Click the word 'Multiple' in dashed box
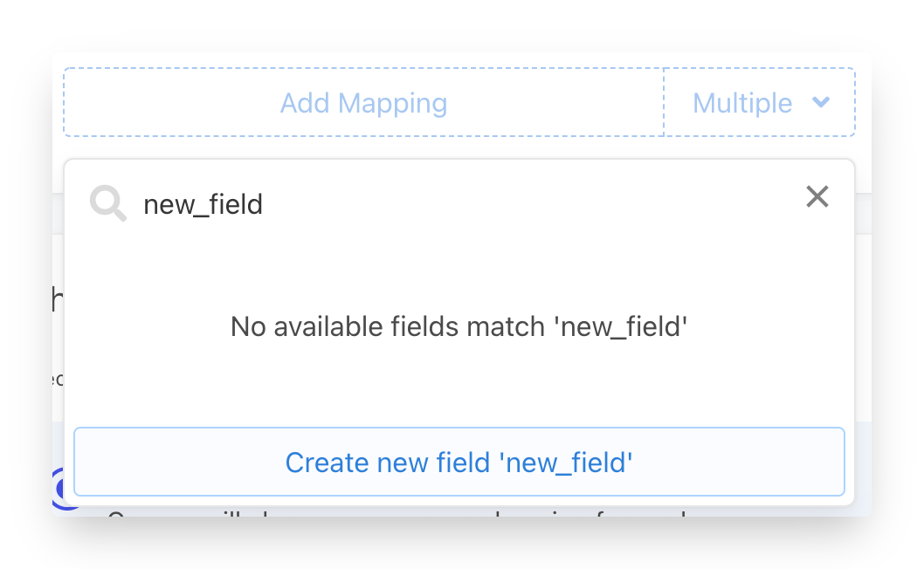The height and width of the screenshot is (569, 924). [x=741, y=103]
